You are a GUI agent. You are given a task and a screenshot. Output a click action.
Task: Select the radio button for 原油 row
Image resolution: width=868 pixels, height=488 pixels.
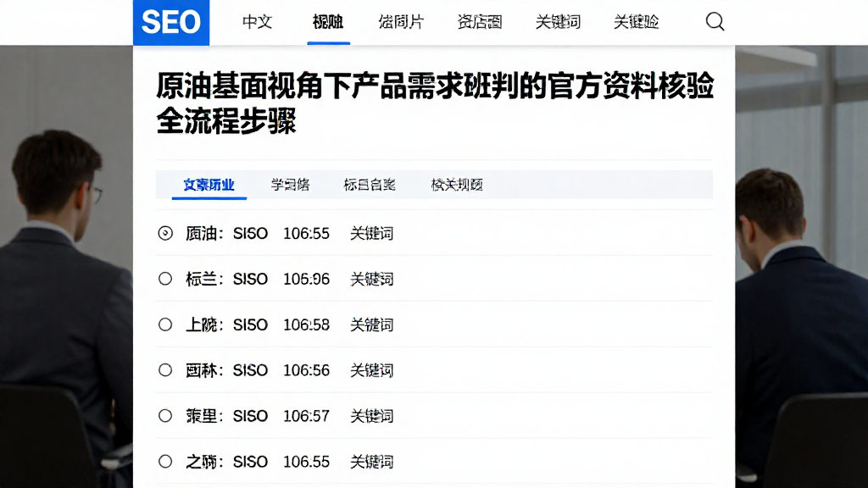pyautogui.click(x=165, y=233)
